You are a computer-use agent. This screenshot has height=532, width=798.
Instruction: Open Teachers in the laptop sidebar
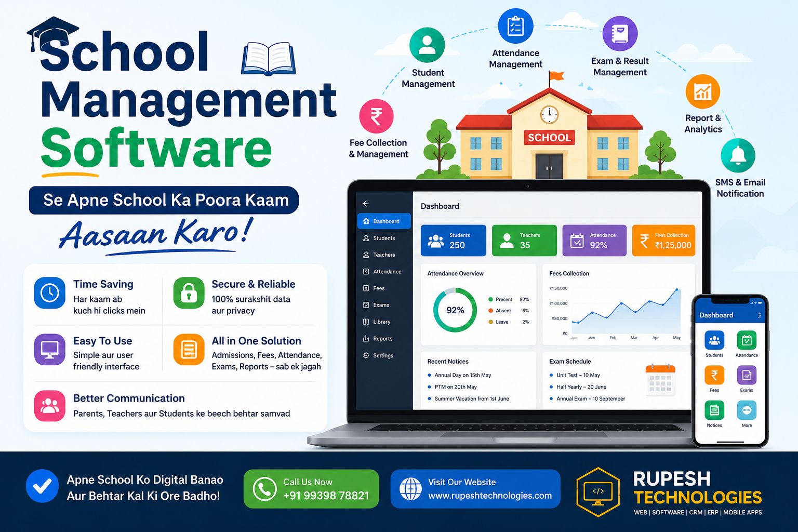pos(384,255)
